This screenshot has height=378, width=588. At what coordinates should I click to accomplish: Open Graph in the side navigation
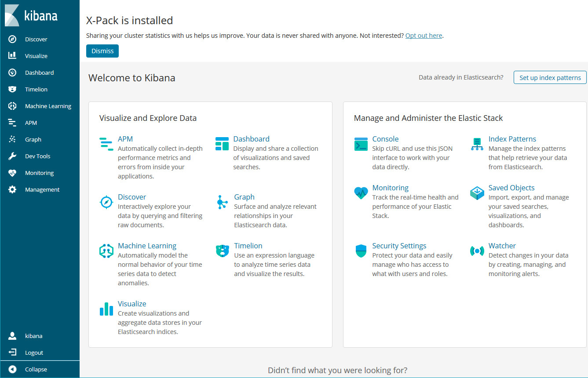click(x=33, y=139)
